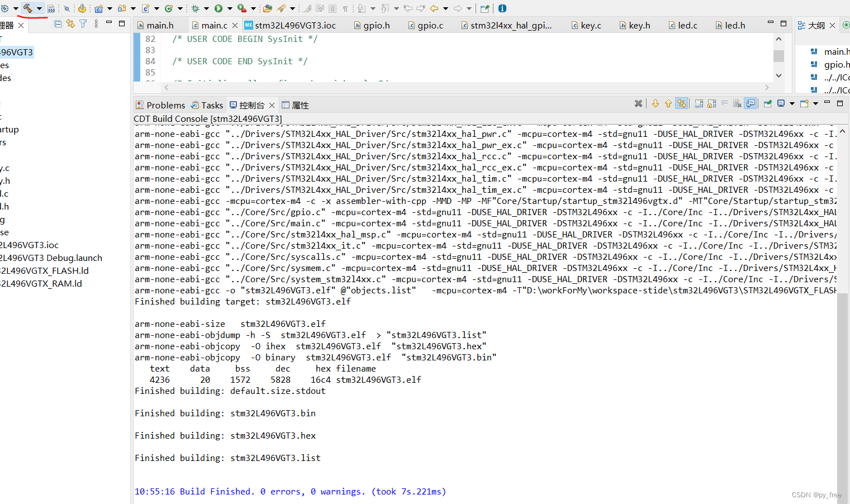
Task: Open the Run configurations dropdown arrow
Action: coord(230,8)
